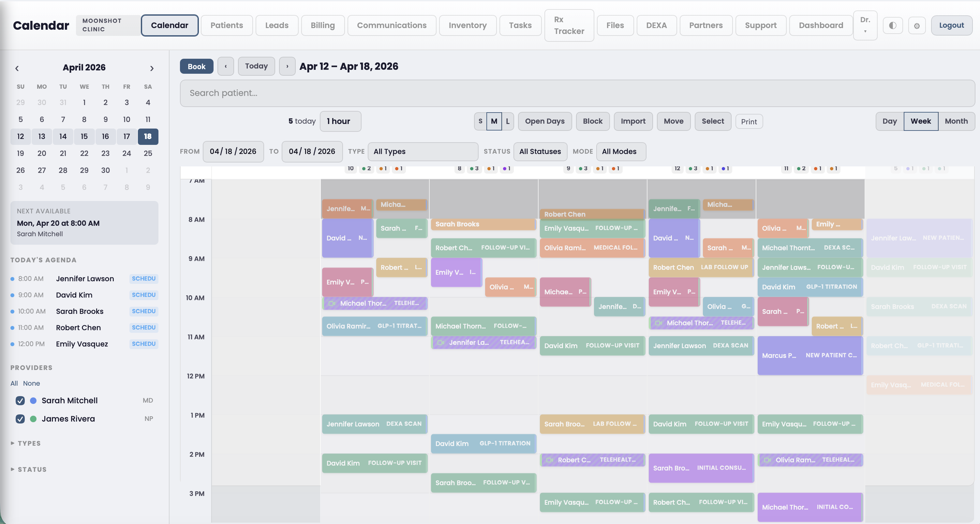Click the next week arrow button

pos(287,66)
